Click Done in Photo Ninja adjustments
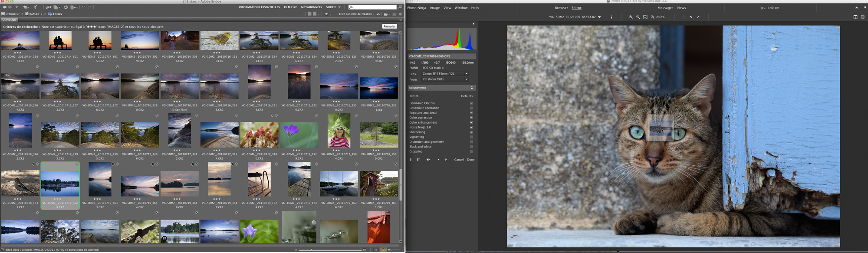Viewport: 868px width, 253px height. 471,160
